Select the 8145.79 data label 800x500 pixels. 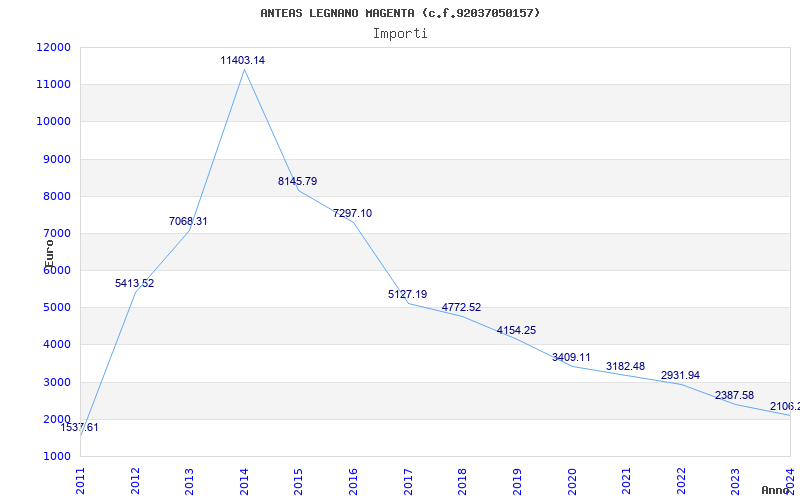(x=297, y=181)
